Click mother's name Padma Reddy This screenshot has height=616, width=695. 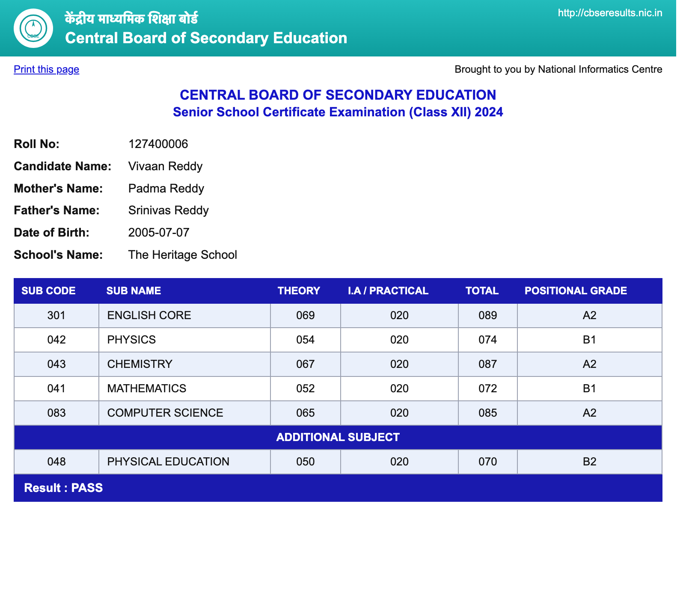[166, 189]
